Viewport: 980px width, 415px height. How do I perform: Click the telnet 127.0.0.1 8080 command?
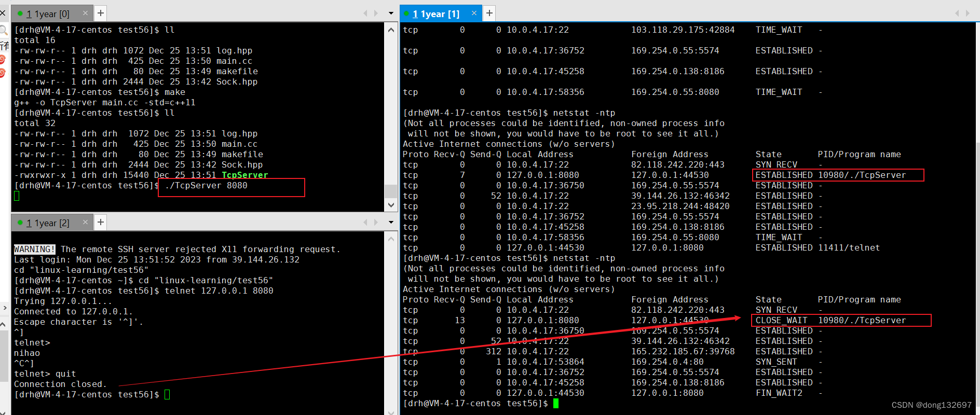pyautogui.click(x=219, y=290)
